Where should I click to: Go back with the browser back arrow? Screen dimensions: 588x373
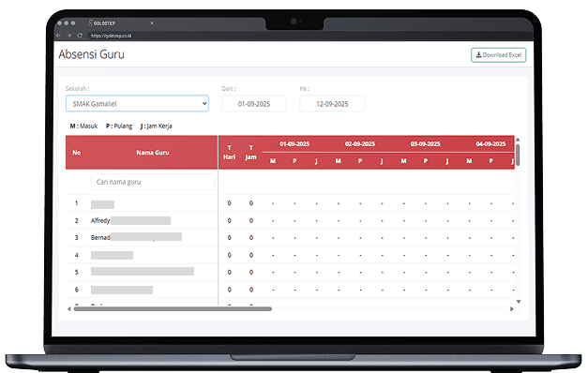click(58, 36)
